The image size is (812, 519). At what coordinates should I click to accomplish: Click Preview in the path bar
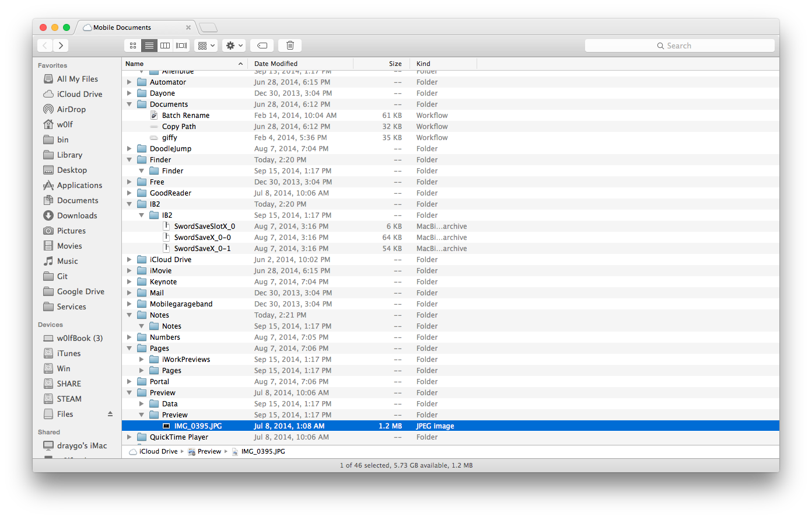coord(205,451)
